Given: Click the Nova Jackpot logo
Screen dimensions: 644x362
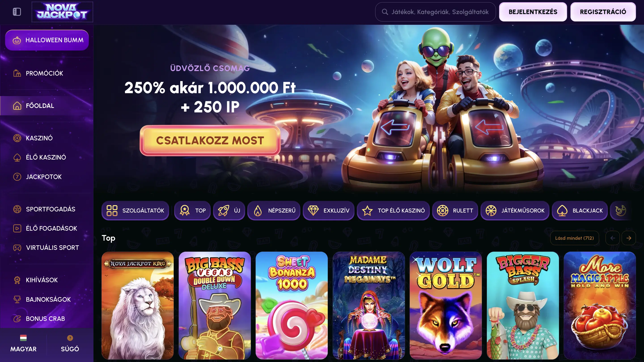Looking at the screenshot, I should (62, 12).
